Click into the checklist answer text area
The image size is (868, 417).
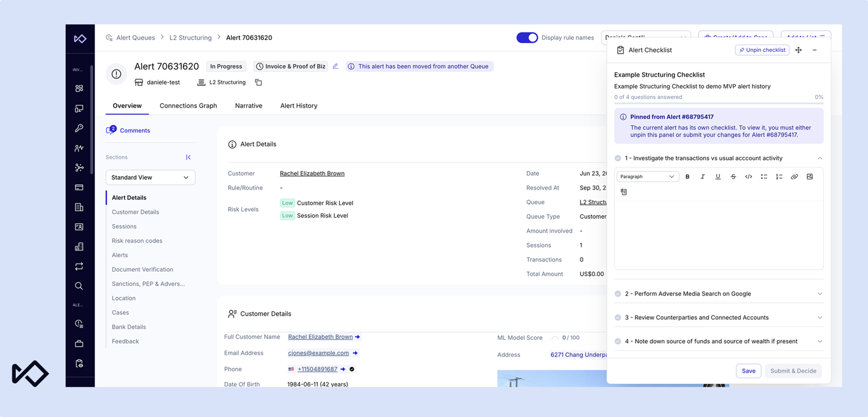pos(718,235)
